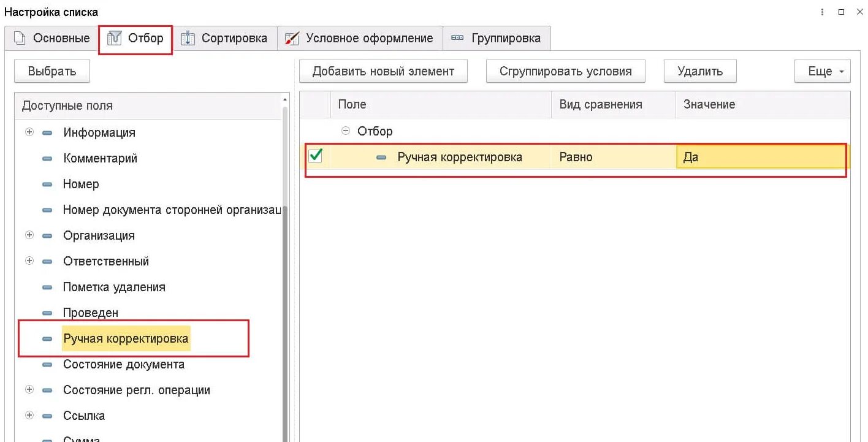Click field icon beside Номер документа сторонней
Viewport: 868px width, 442px height.
click(x=47, y=210)
